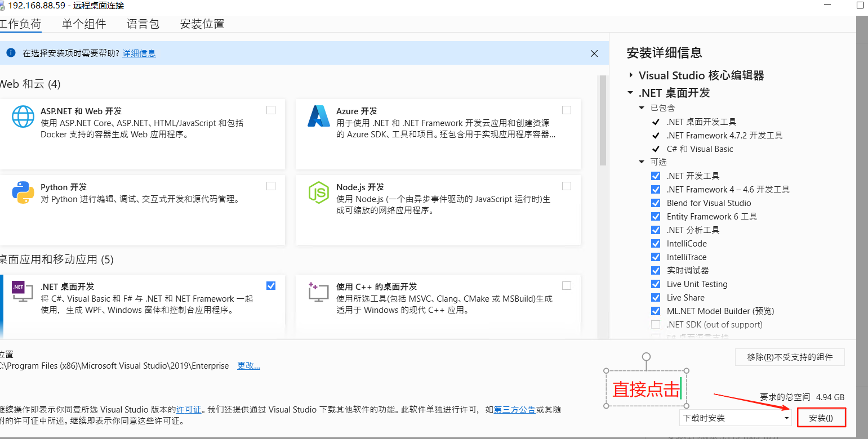The image size is (868, 439).
Task: Click the 安装详细信息 panel heading
Action: (x=665, y=53)
